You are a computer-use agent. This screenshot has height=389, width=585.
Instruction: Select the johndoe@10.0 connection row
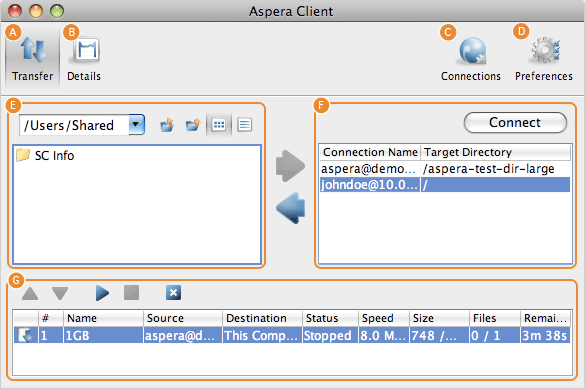pos(445,185)
